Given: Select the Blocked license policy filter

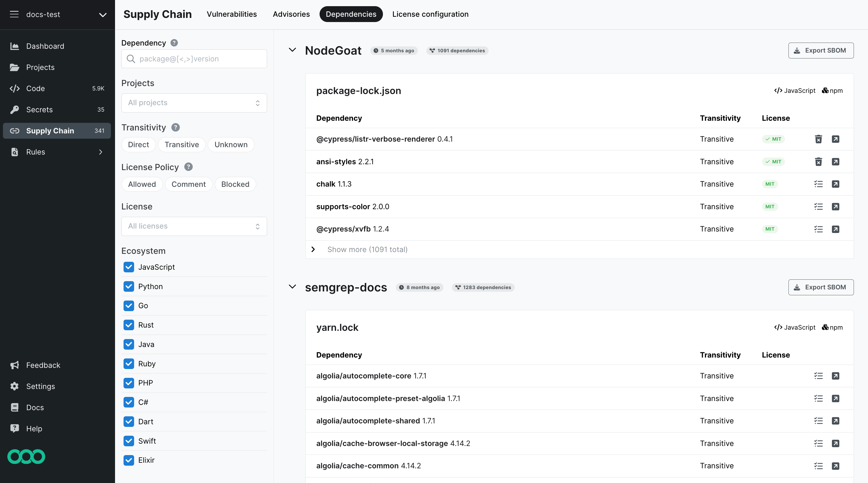Looking at the screenshot, I should pyautogui.click(x=235, y=184).
